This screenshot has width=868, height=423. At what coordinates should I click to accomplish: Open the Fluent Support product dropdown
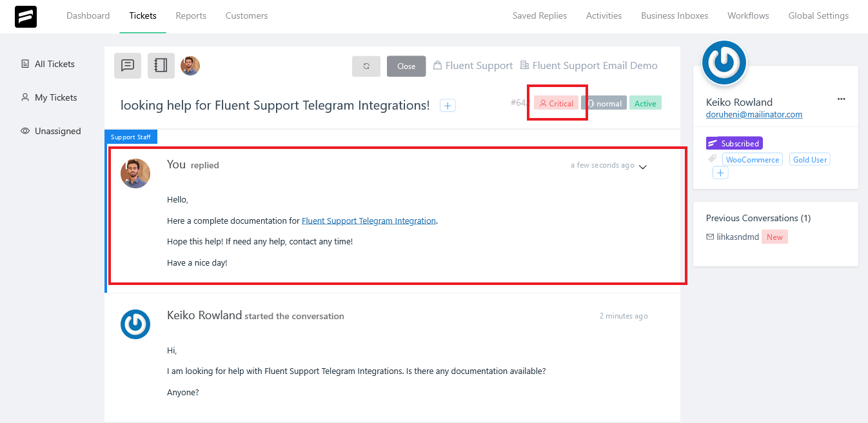coord(473,65)
